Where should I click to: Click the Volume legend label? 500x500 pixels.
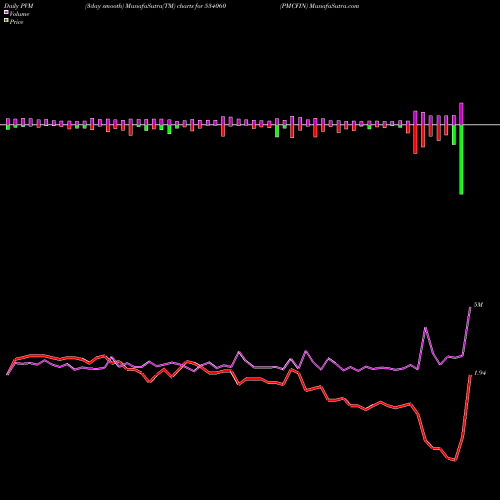(x=19, y=14)
